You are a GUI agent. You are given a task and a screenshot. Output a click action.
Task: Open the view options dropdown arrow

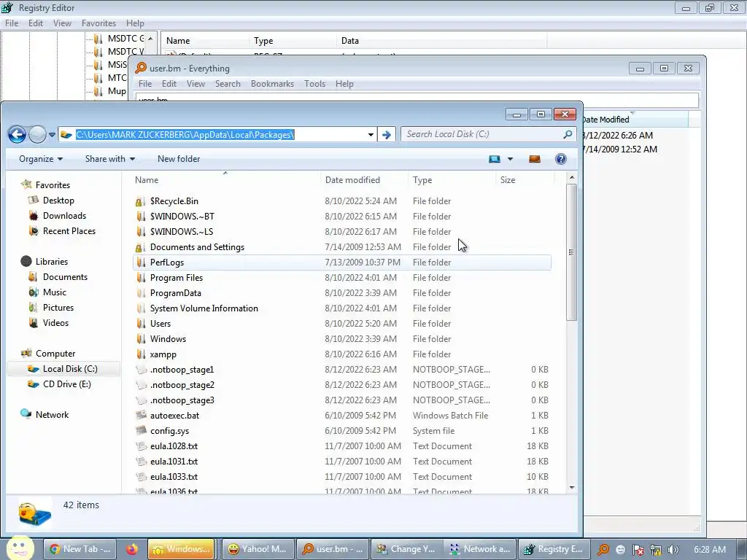510,159
